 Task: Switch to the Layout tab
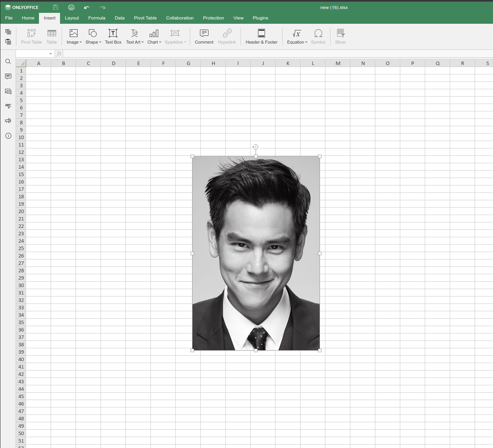coord(72,18)
